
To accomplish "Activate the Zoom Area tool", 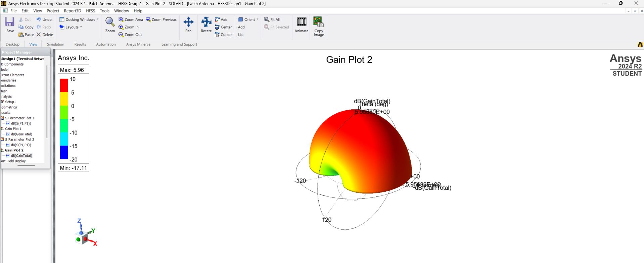I will [131, 20].
